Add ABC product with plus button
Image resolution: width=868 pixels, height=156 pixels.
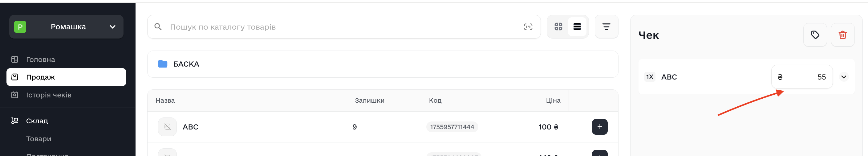click(x=599, y=127)
